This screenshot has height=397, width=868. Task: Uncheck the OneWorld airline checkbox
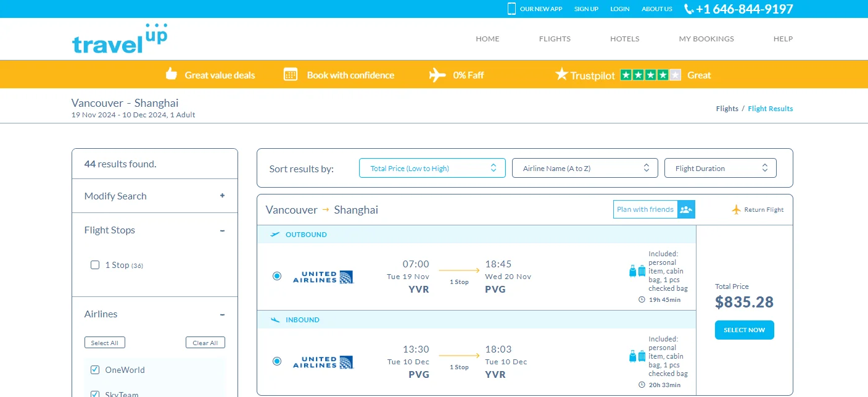(x=95, y=370)
